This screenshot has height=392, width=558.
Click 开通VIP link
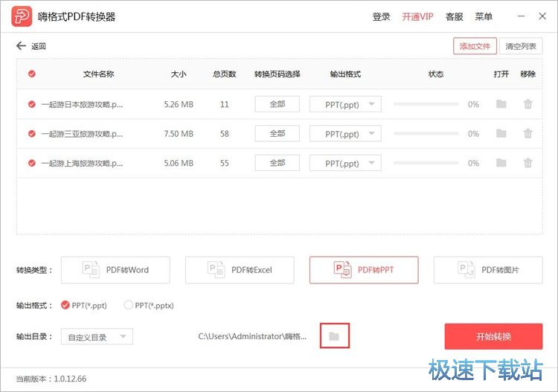coord(417,16)
